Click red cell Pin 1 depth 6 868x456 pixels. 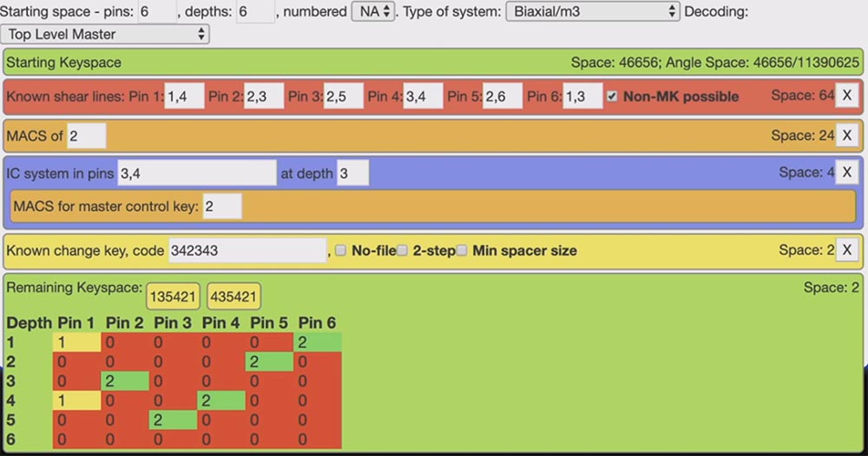click(77, 439)
